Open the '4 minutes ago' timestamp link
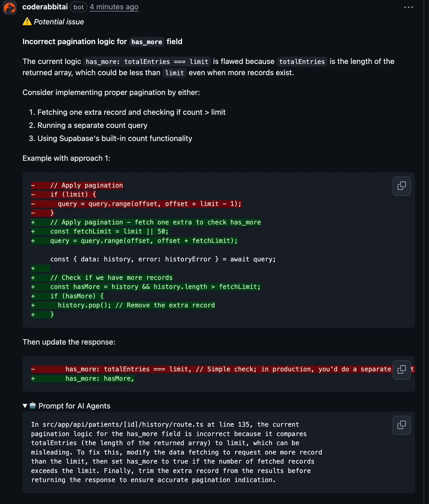Screen dimensions: 429x504 pos(114,7)
